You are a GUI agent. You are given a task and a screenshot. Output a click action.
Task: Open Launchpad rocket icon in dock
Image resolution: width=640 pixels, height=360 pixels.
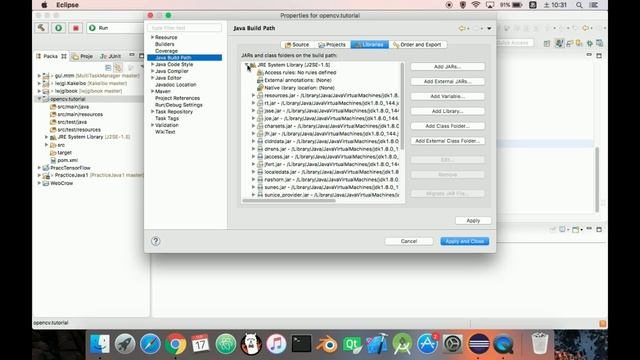(125, 344)
